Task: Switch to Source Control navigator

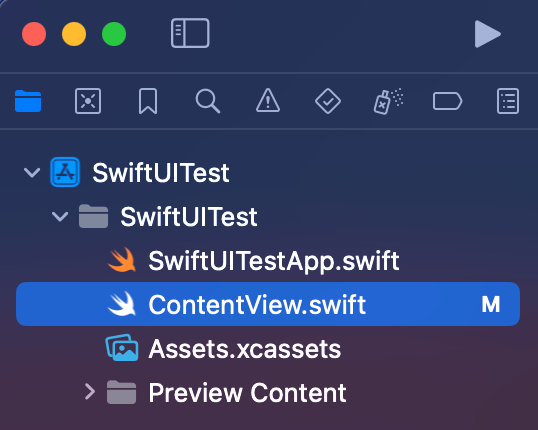Action: coord(88,101)
